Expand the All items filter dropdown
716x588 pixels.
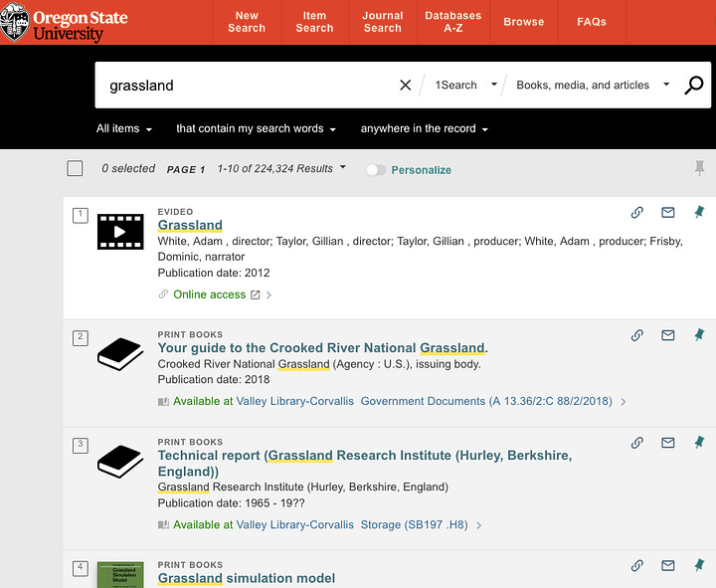tap(124, 128)
